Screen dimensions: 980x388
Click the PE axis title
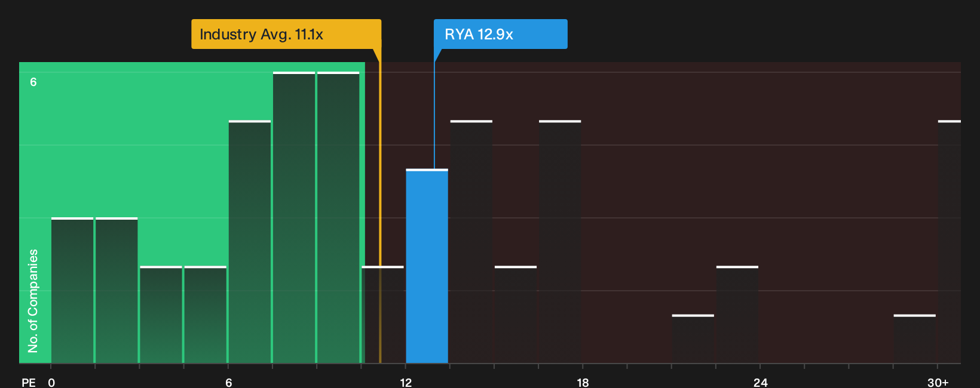coord(29,383)
